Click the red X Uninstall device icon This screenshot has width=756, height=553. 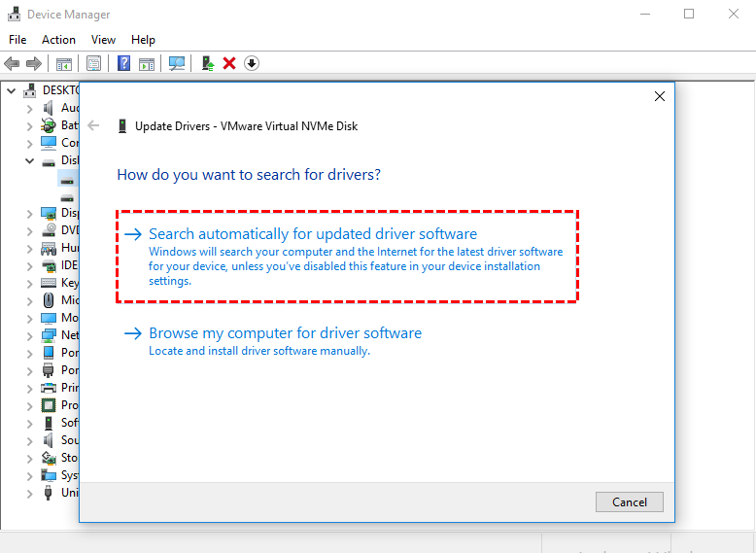pos(229,64)
